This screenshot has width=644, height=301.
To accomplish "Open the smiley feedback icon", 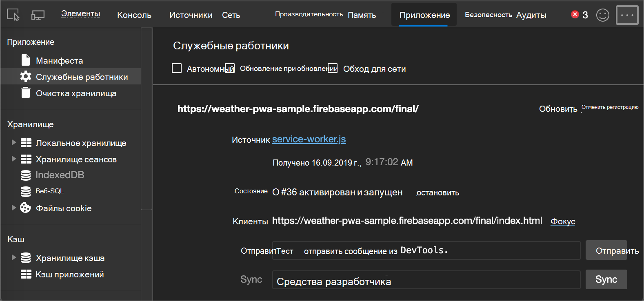I will (x=602, y=15).
